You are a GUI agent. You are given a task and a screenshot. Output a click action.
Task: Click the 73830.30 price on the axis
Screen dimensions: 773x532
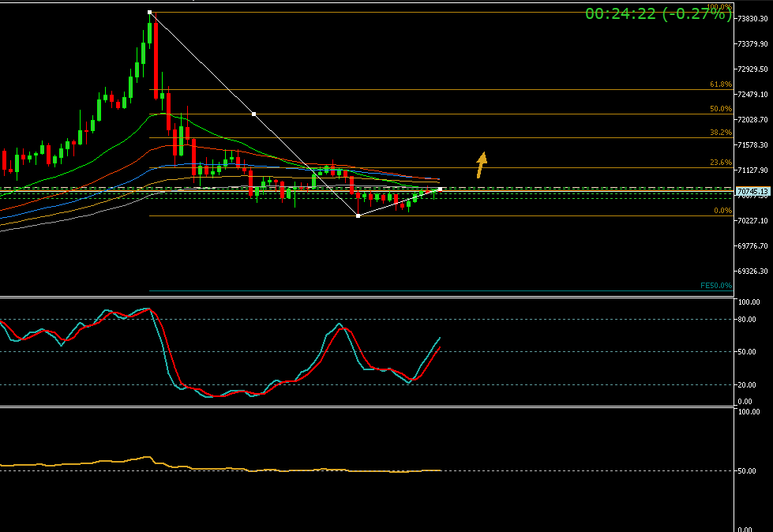pos(752,18)
